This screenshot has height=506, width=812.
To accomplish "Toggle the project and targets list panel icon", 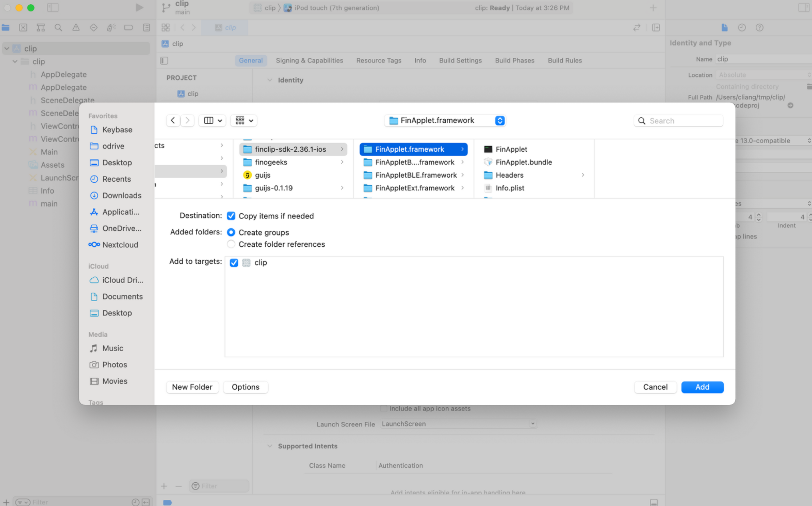I will pos(164,61).
